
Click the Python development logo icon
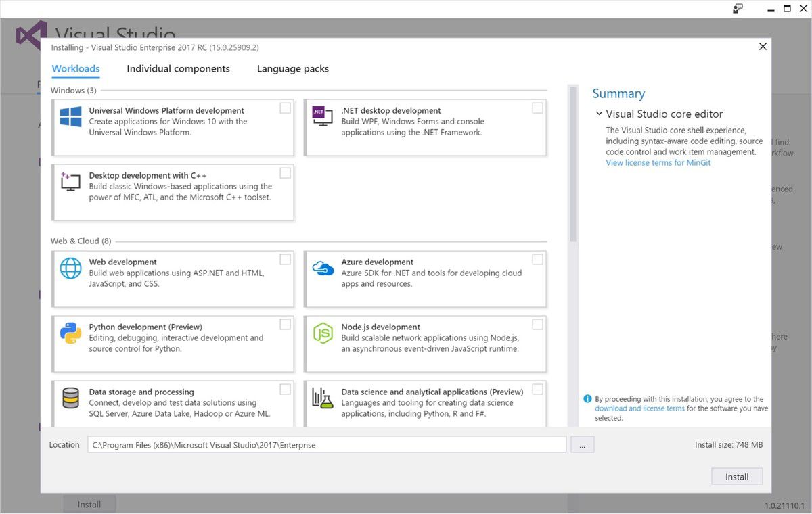click(70, 333)
